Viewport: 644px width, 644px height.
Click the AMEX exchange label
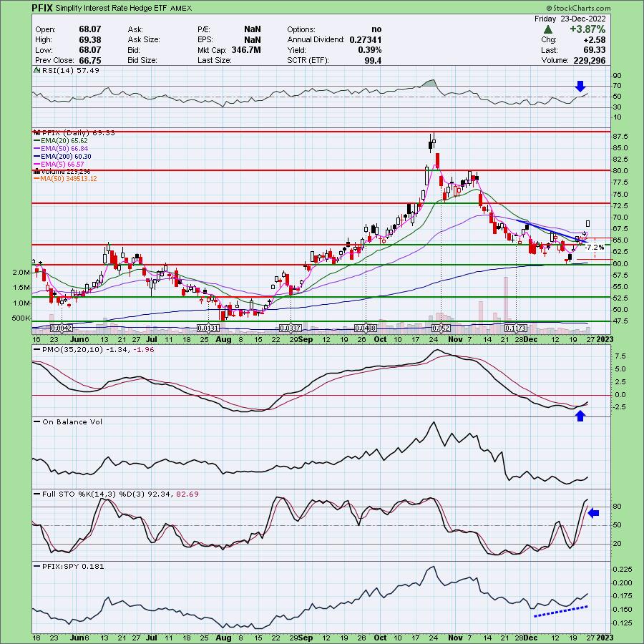(181, 8)
